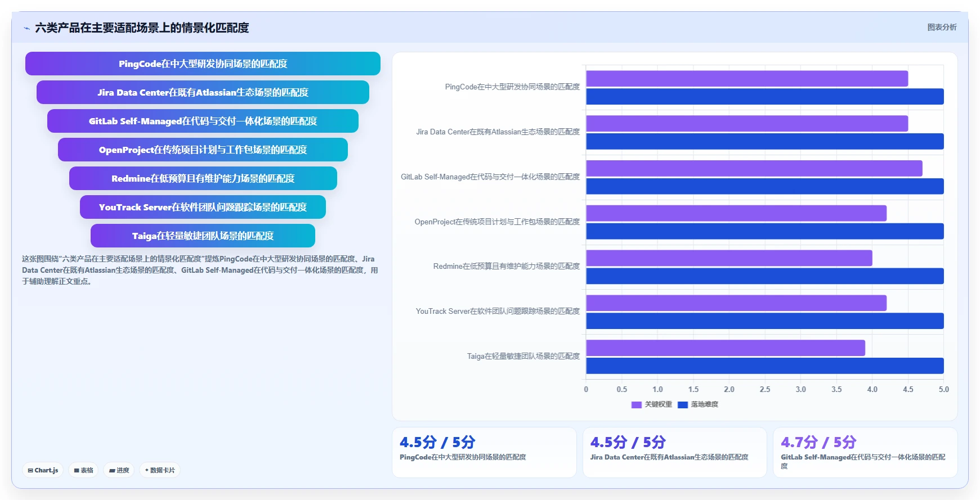Select the OpenProject funnel bar
The image size is (980, 500).
203,150
